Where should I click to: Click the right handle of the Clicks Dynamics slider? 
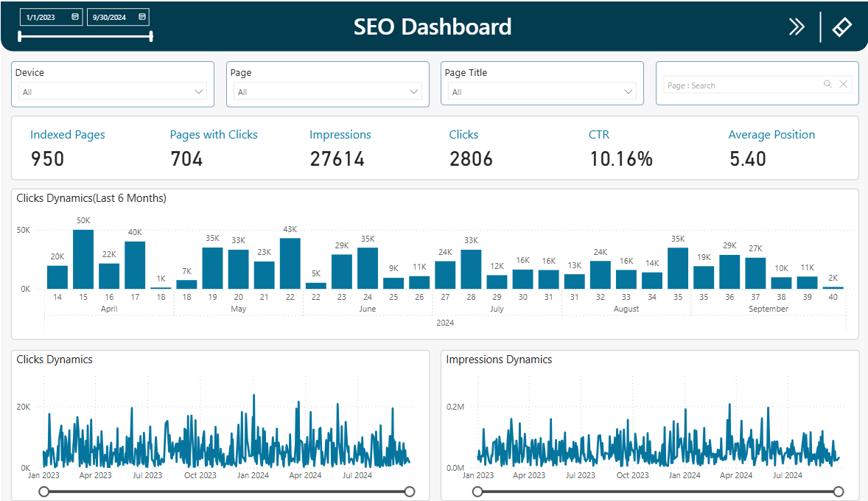point(410,491)
